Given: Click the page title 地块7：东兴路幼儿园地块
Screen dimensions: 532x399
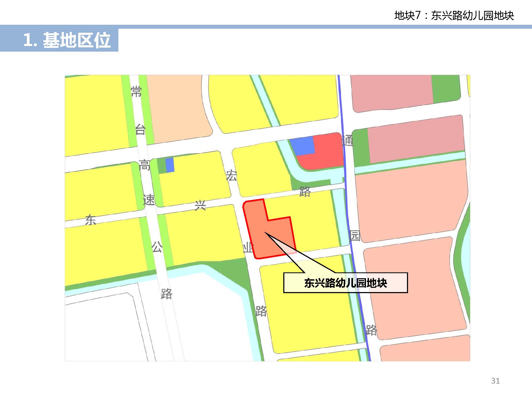Looking at the screenshot, I should click(454, 15).
